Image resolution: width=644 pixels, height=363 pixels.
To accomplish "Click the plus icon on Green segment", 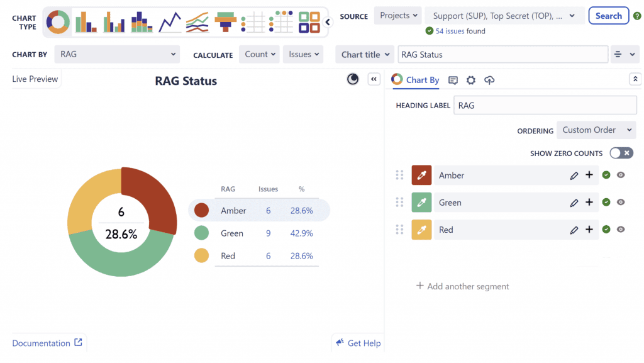I will (589, 203).
